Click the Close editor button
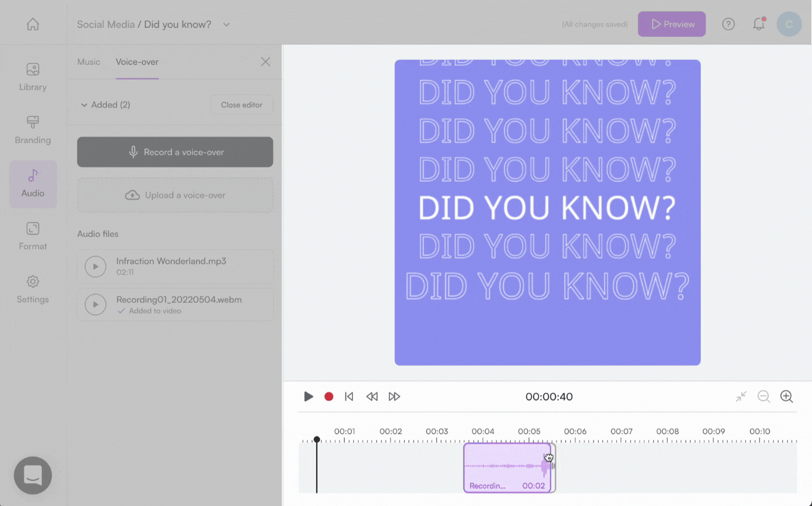The image size is (812, 506). (241, 105)
